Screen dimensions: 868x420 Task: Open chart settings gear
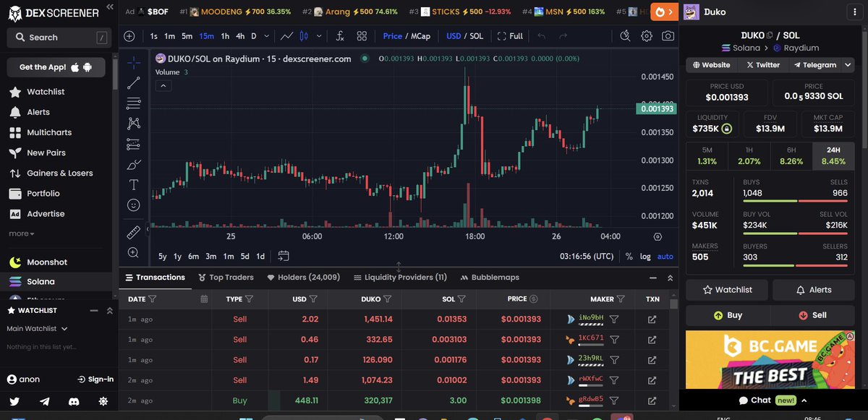coord(647,36)
